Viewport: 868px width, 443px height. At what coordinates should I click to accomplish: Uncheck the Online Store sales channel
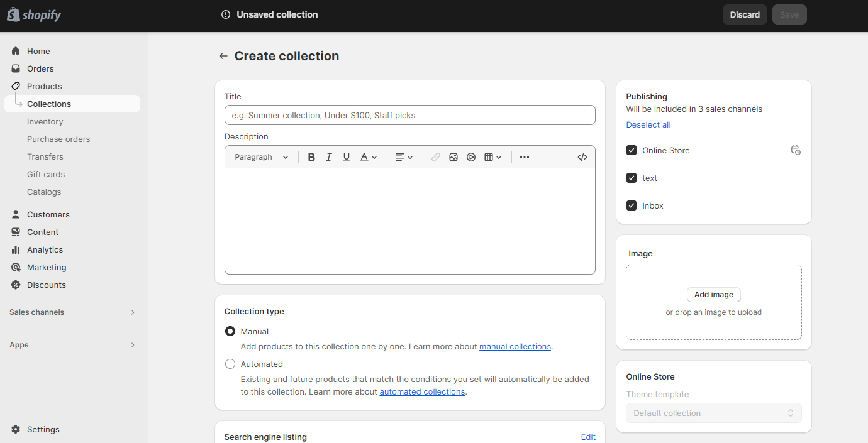(x=631, y=150)
